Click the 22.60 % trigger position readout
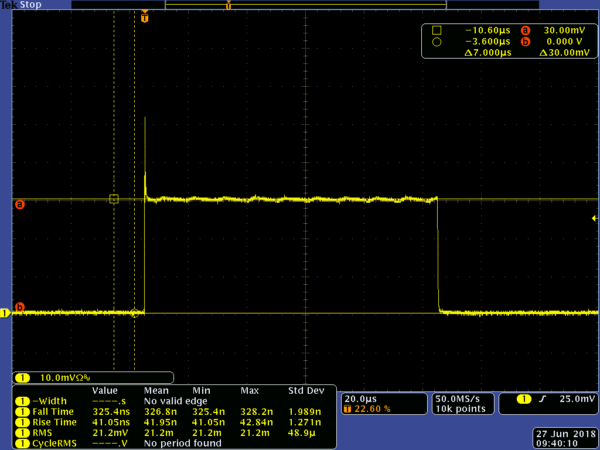This screenshot has height=450, width=600. [373, 409]
